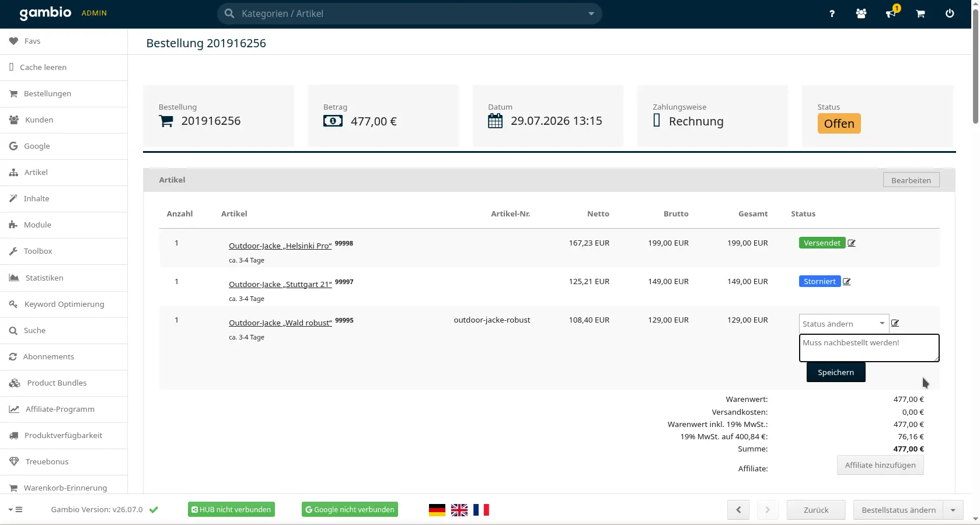Viewport: 980px width, 525px height.
Task: Open Abonnements menu
Action: (64, 357)
